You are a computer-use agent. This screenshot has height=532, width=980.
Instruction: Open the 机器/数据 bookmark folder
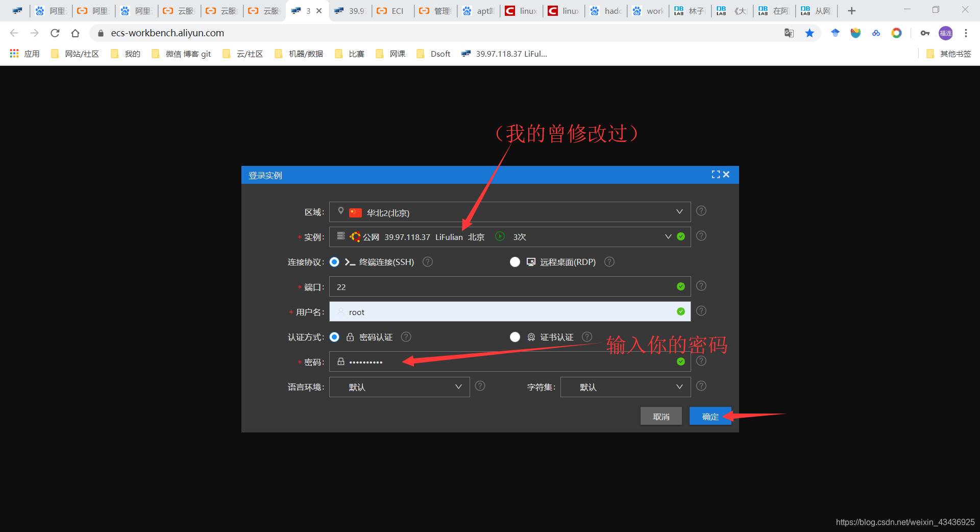coord(299,54)
